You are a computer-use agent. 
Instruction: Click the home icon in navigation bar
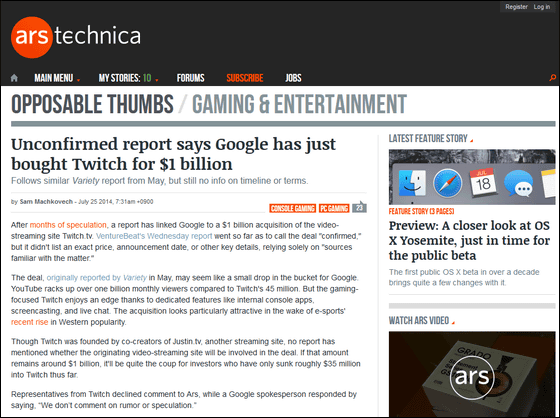[x=14, y=78]
